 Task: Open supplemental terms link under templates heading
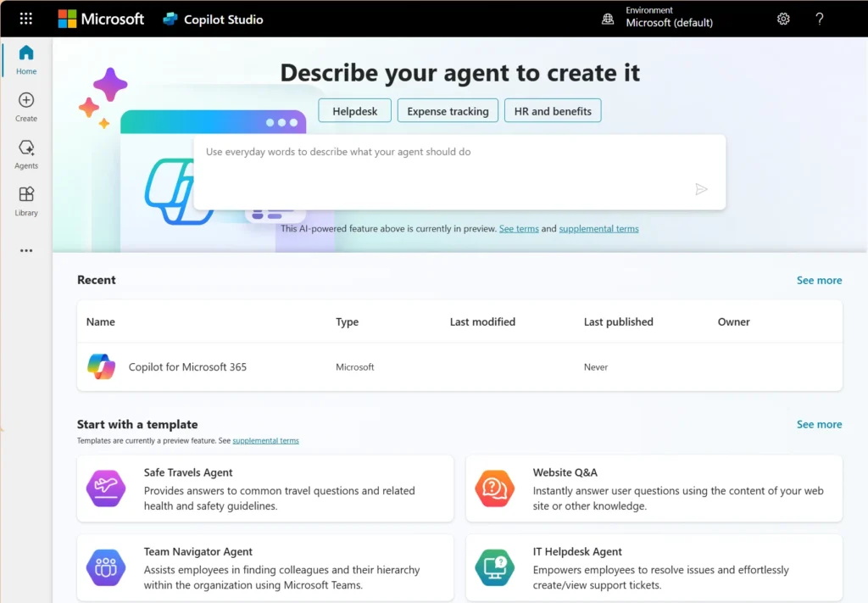click(x=265, y=441)
